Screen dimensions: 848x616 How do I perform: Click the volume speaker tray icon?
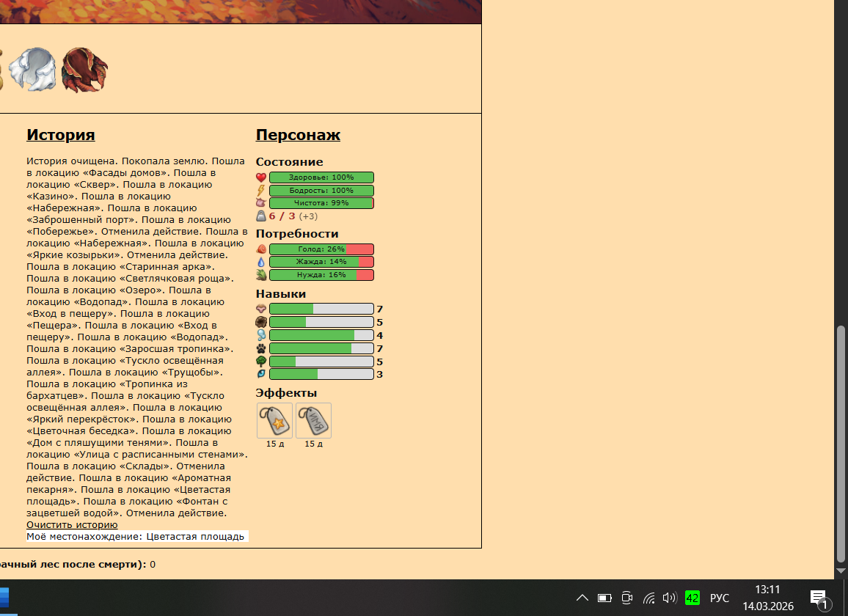click(670, 598)
